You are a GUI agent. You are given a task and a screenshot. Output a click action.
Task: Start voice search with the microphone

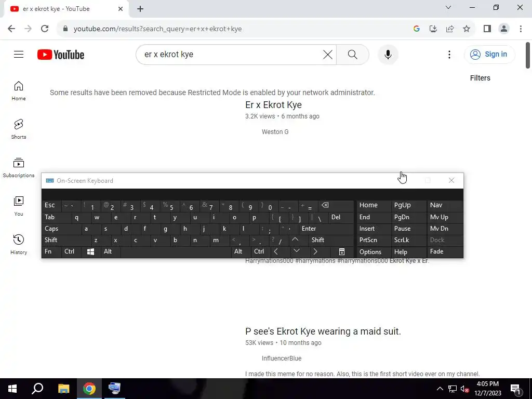coord(388,54)
